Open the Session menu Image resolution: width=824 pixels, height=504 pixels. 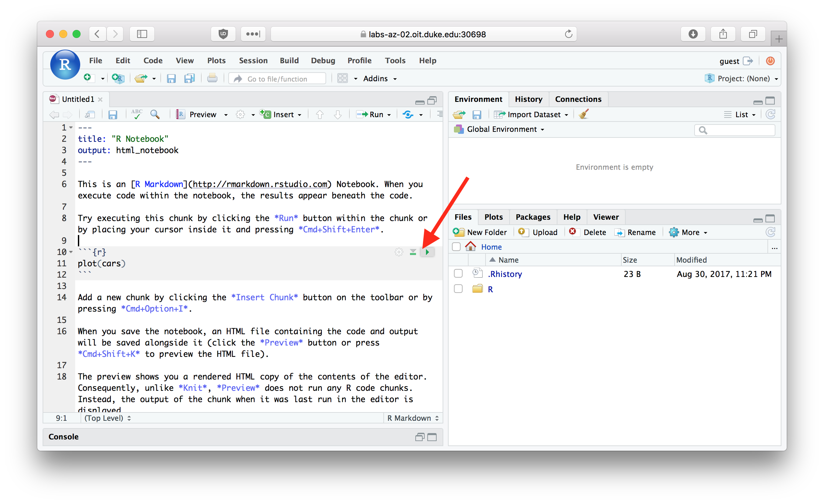pos(253,61)
